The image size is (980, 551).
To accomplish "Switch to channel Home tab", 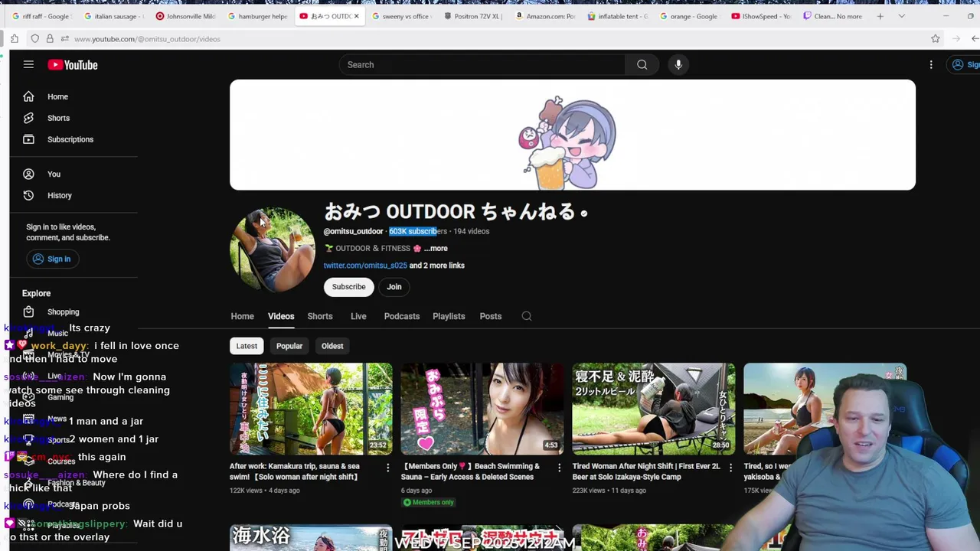I will (242, 316).
